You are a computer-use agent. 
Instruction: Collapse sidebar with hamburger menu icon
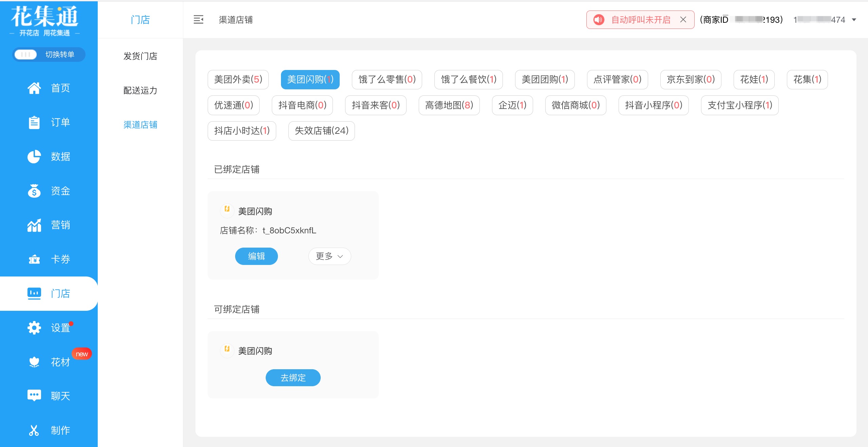pyautogui.click(x=198, y=20)
